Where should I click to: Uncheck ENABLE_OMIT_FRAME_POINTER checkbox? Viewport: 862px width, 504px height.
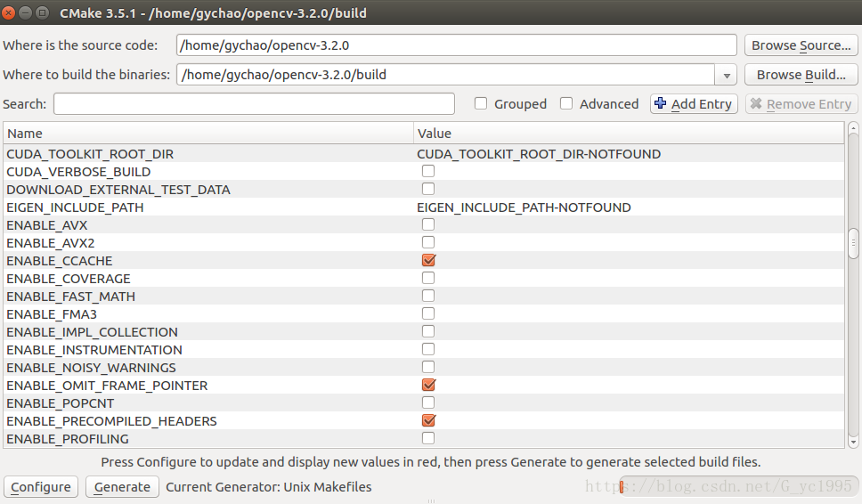tap(428, 385)
